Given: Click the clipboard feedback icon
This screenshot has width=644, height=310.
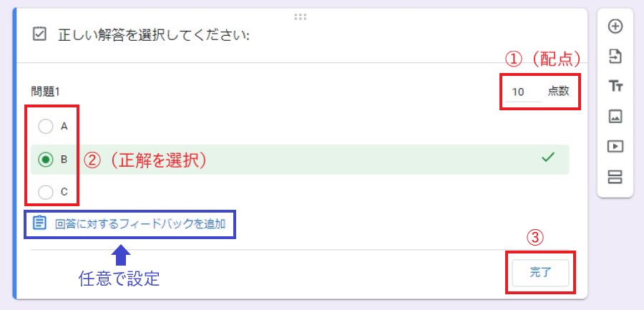Looking at the screenshot, I should click(x=40, y=223).
